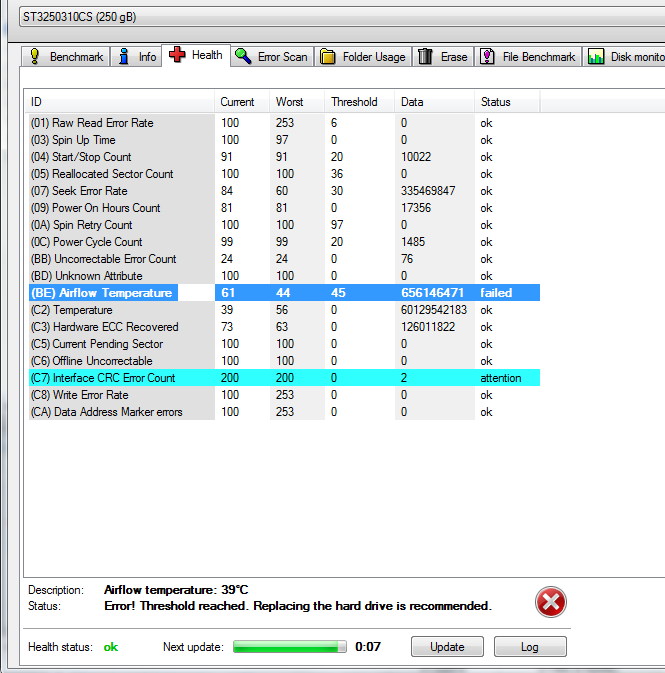Select the (0C) Power Cycle Count row

tap(284, 242)
